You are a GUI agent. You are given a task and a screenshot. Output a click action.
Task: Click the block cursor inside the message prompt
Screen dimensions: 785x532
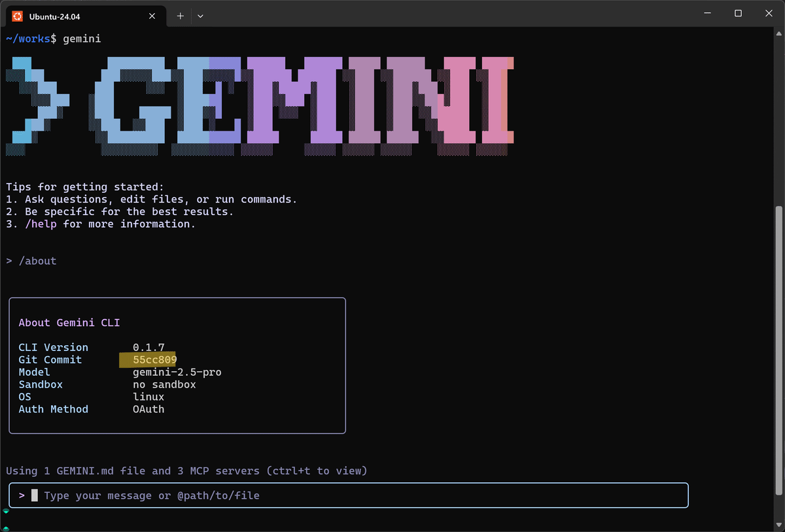pos(35,495)
